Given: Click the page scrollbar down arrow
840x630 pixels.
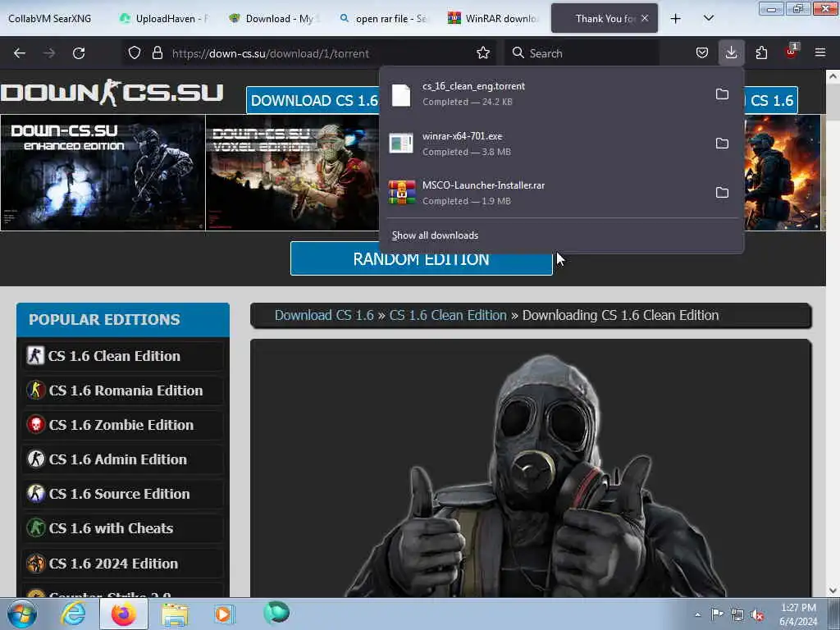Looking at the screenshot, I should pos(833,591).
